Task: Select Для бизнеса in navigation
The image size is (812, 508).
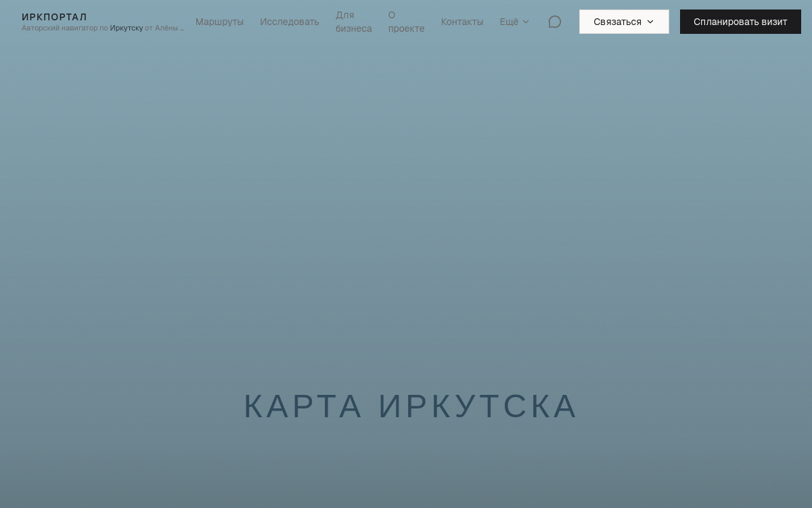Action: (x=354, y=22)
